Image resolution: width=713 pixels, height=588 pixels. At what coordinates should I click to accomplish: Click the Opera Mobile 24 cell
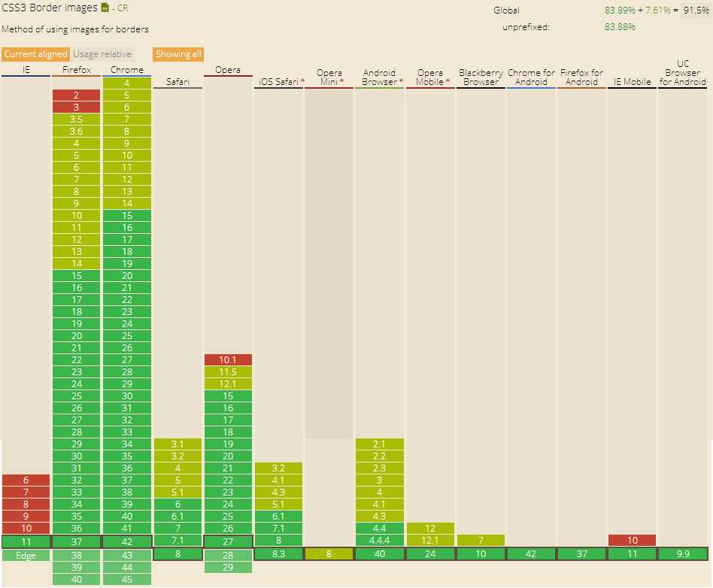click(429, 554)
